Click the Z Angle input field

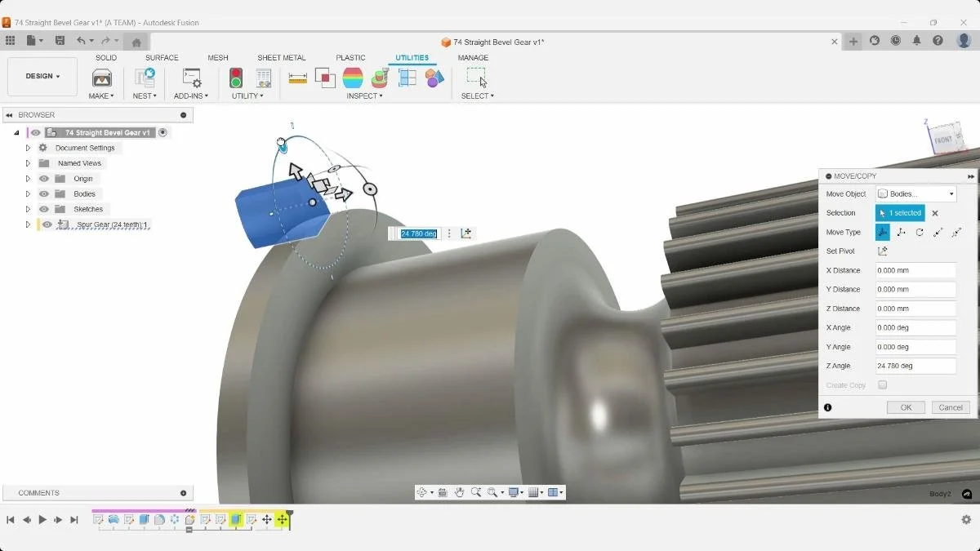pyautogui.click(x=915, y=366)
